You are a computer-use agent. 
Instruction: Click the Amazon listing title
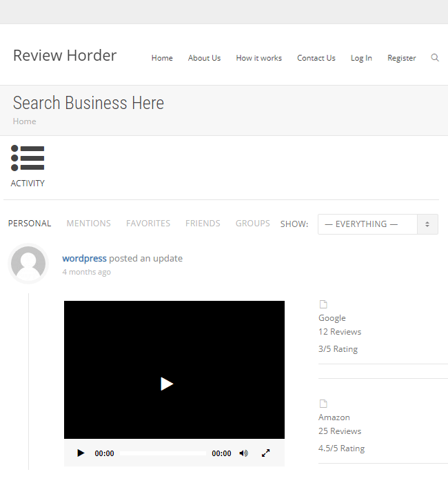tap(334, 417)
